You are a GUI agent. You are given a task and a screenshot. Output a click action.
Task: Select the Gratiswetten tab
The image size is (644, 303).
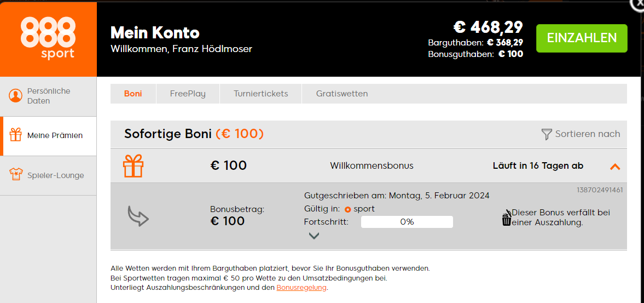coord(342,94)
